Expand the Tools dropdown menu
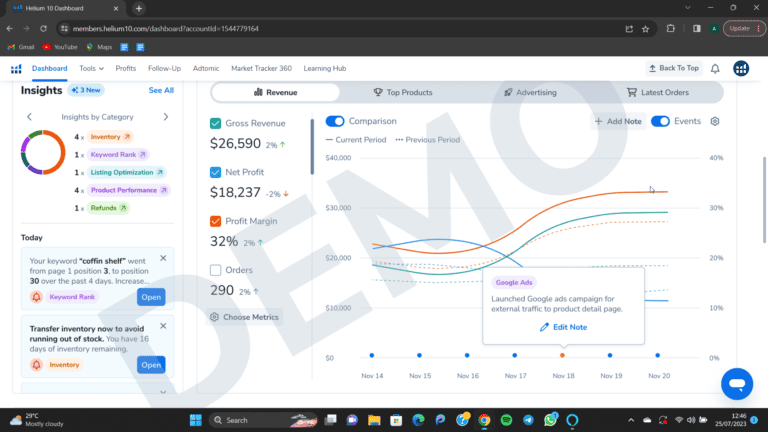 click(92, 69)
